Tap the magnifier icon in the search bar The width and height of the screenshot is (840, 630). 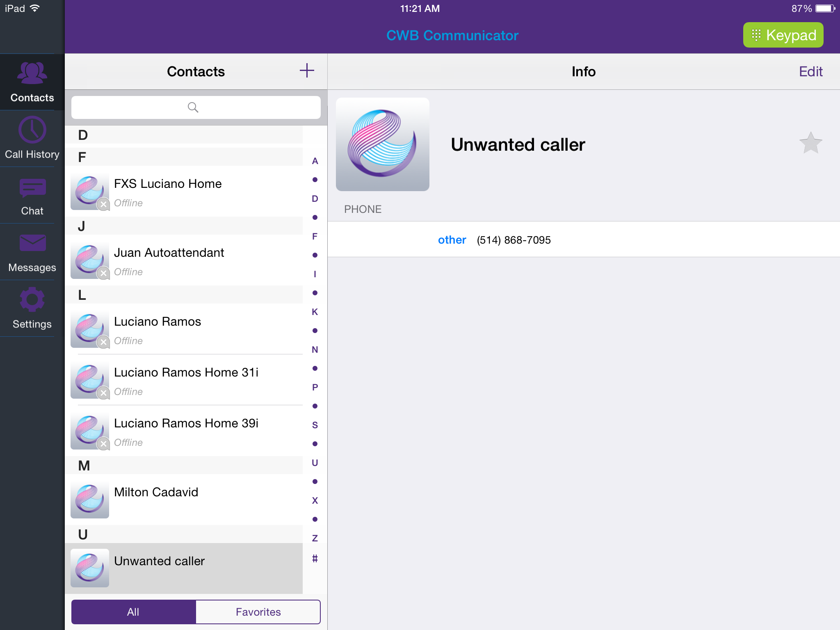193,107
